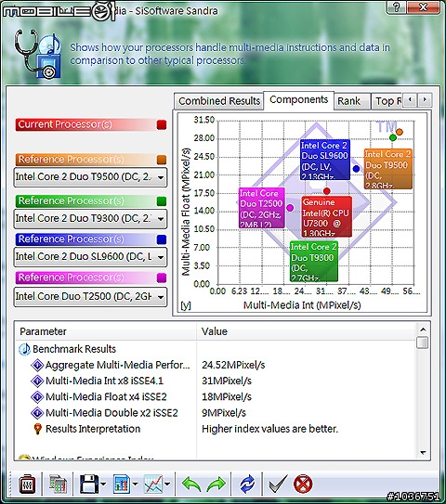Click the 24.52MPixel/s value

pyautogui.click(x=233, y=365)
